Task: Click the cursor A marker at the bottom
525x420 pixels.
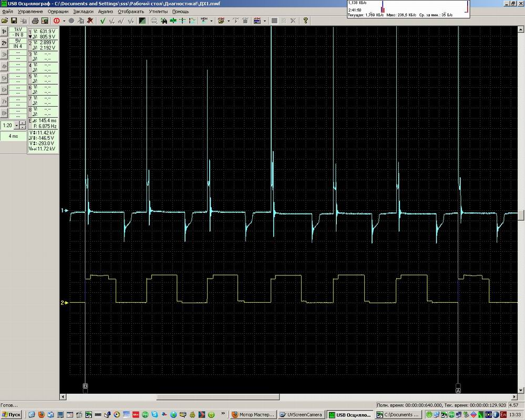Action: 458,391
